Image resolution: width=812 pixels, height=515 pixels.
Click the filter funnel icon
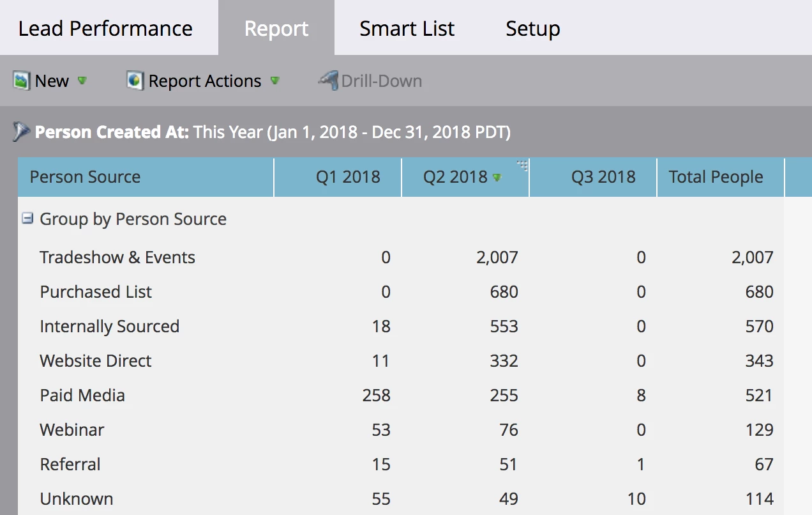tap(21, 132)
